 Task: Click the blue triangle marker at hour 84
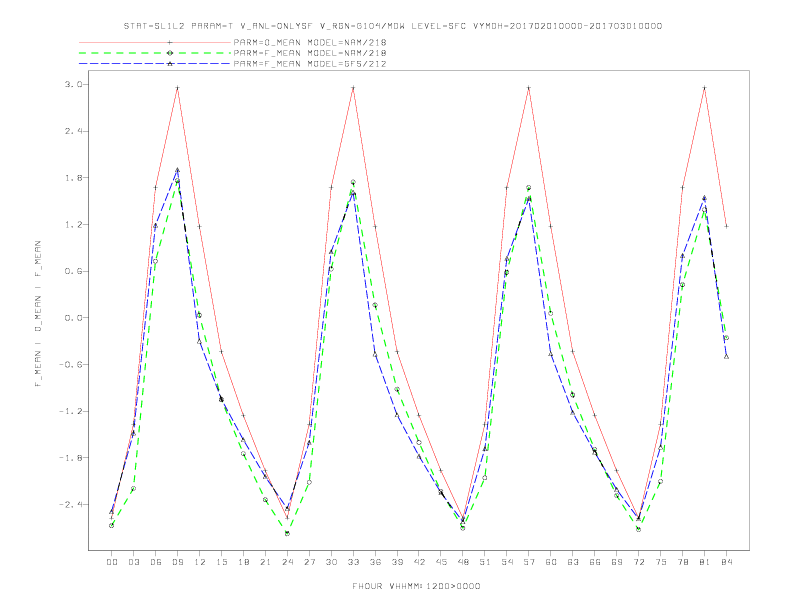(x=726, y=356)
